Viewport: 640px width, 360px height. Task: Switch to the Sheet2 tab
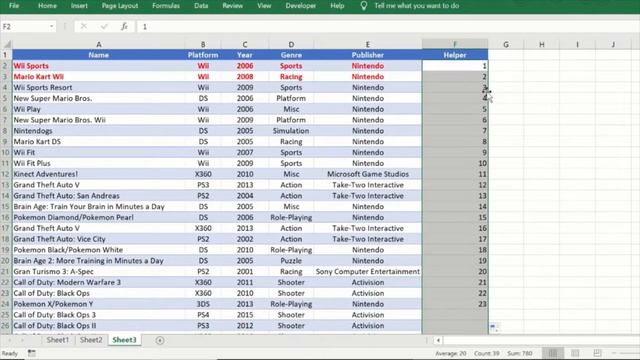(91, 340)
